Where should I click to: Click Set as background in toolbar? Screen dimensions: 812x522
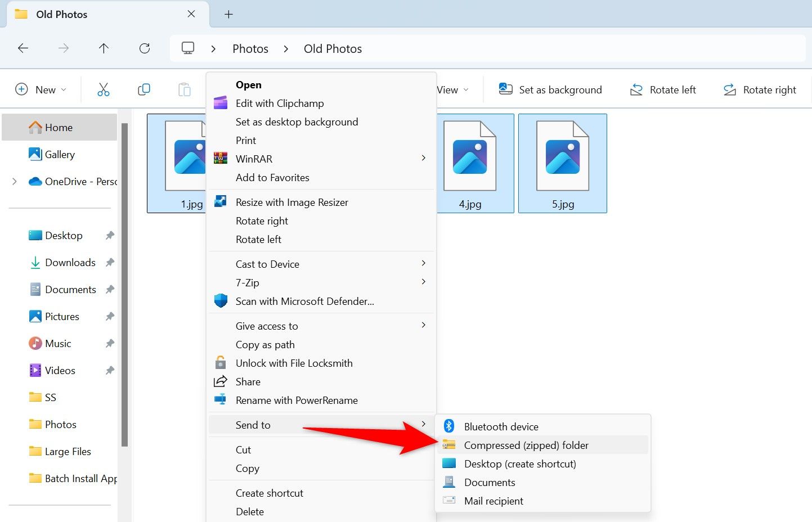550,90
